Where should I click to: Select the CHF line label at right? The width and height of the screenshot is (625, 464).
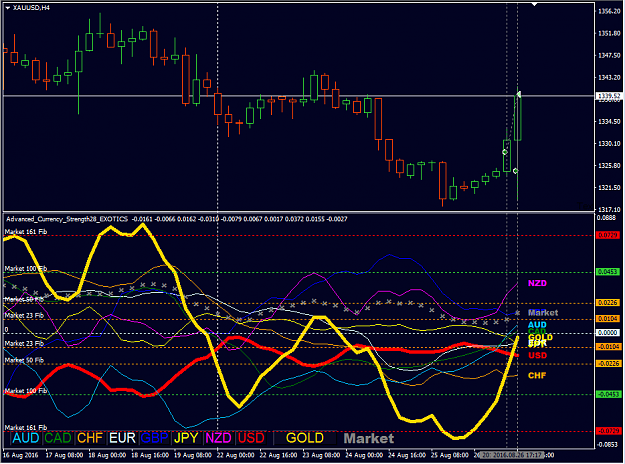coord(537,376)
